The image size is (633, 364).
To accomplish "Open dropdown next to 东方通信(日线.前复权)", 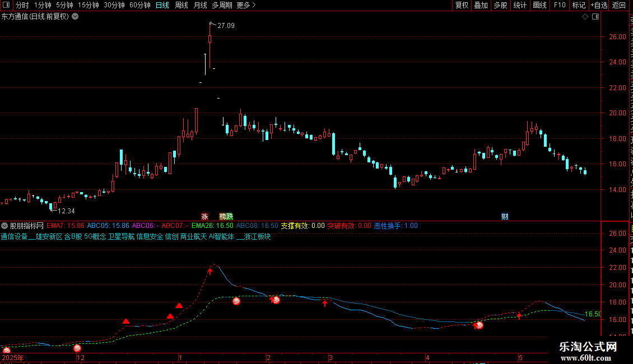I will coord(75,17).
